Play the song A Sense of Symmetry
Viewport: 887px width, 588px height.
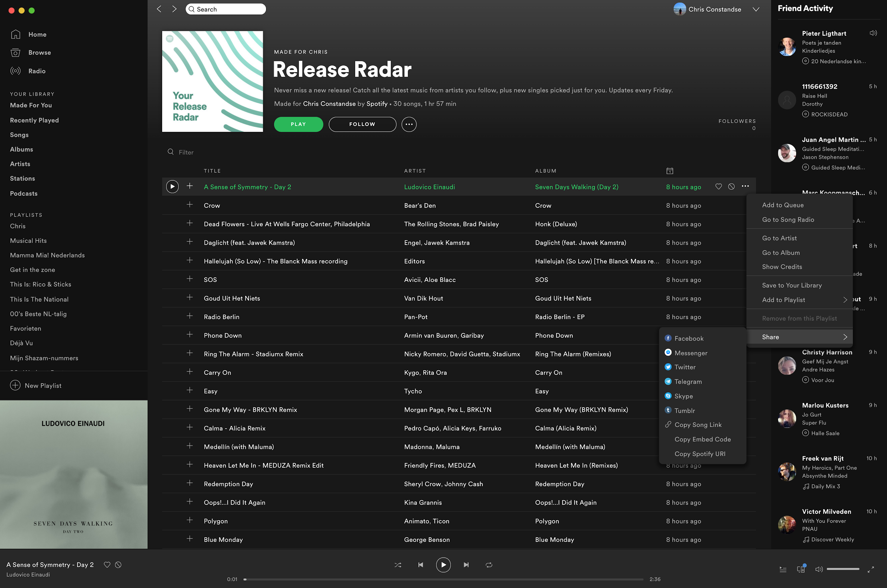coord(172,187)
